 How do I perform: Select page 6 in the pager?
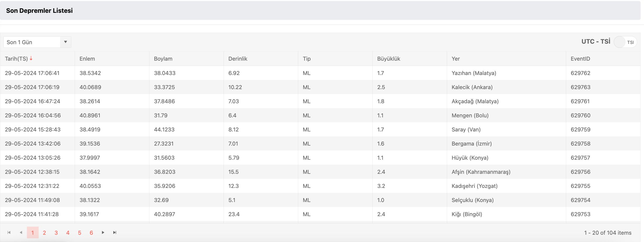coord(91,233)
